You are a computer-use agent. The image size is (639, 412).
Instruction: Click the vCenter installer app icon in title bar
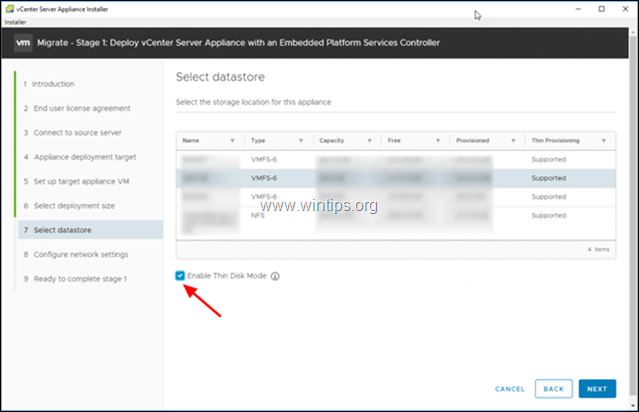(x=9, y=9)
